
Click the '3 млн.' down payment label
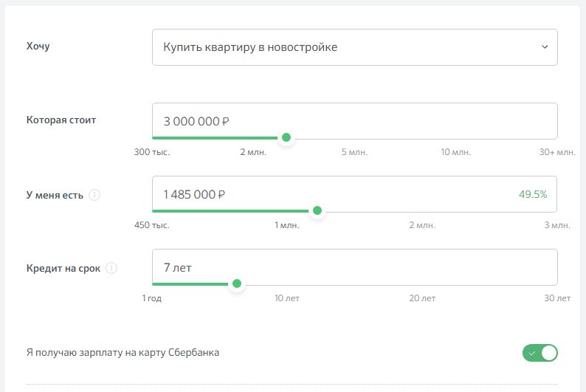[x=557, y=225]
